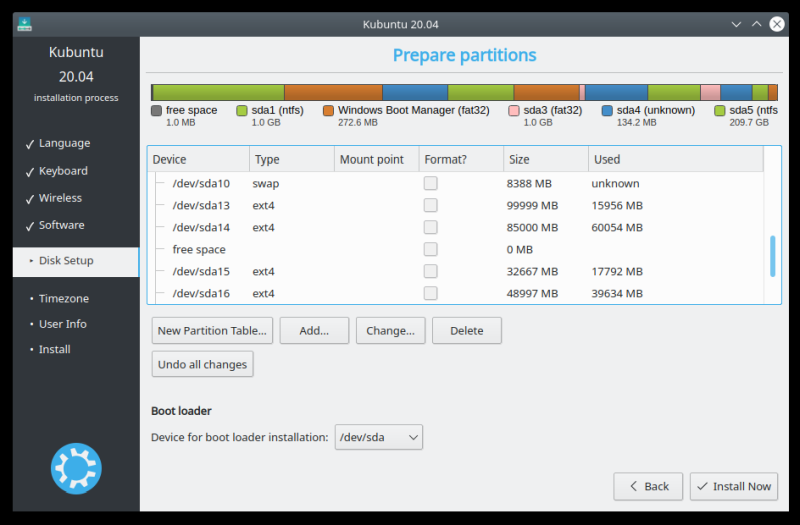
Task: Click the 8388 MB size value
Action: 529,184
